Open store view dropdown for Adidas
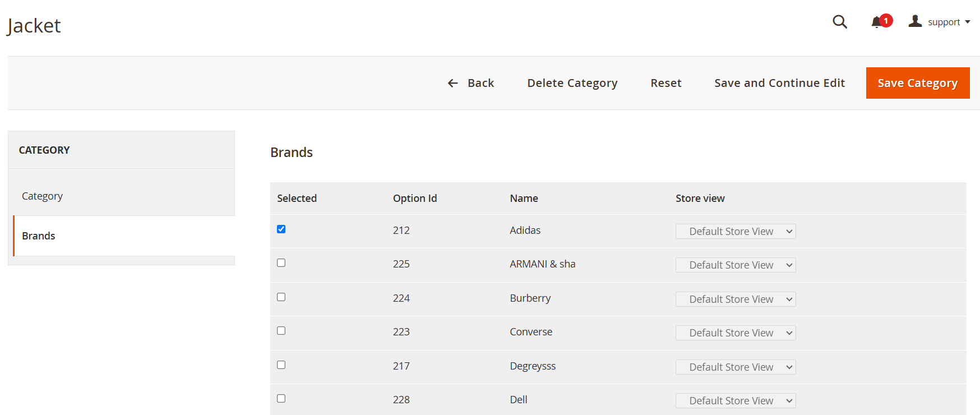Image resolution: width=980 pixels, height=415 pixels. click(x=736, y=232)
